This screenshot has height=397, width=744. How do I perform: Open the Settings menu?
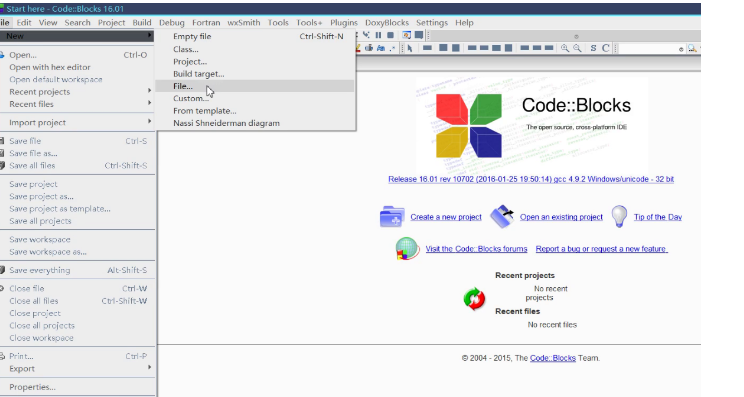[432, 22]
